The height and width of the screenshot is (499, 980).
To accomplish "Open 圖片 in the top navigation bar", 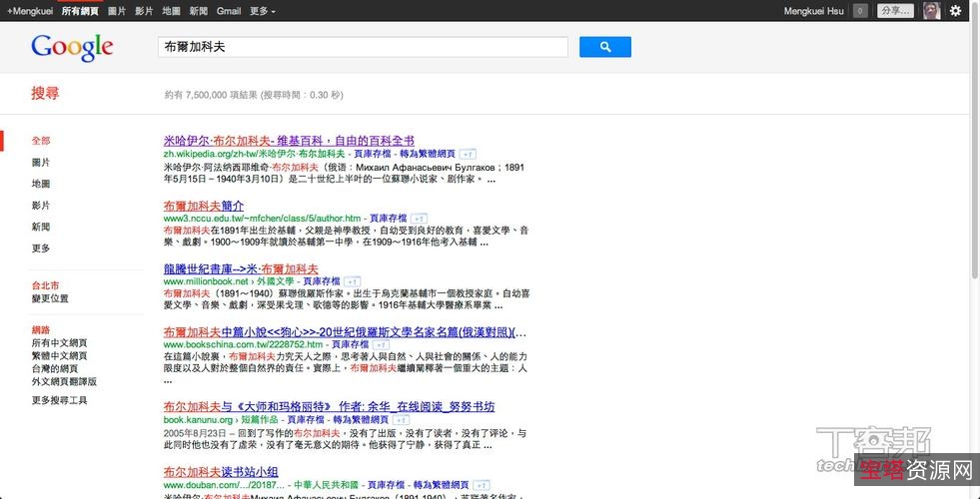I will click(117, 11).
